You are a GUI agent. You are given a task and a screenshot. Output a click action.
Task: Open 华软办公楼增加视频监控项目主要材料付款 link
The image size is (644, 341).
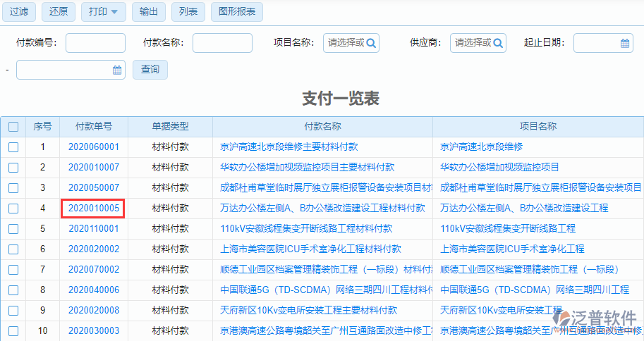coord(308,168)
